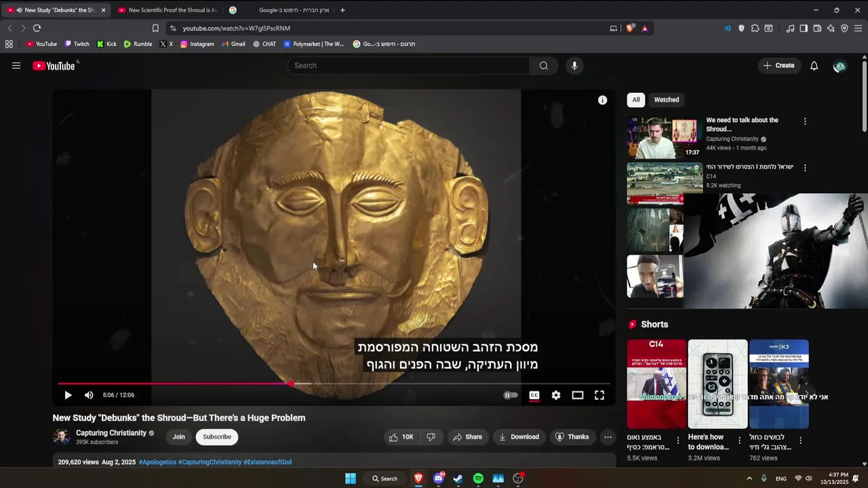Switch to theater mode
The image size is (868, 488).
click(578, 395)
